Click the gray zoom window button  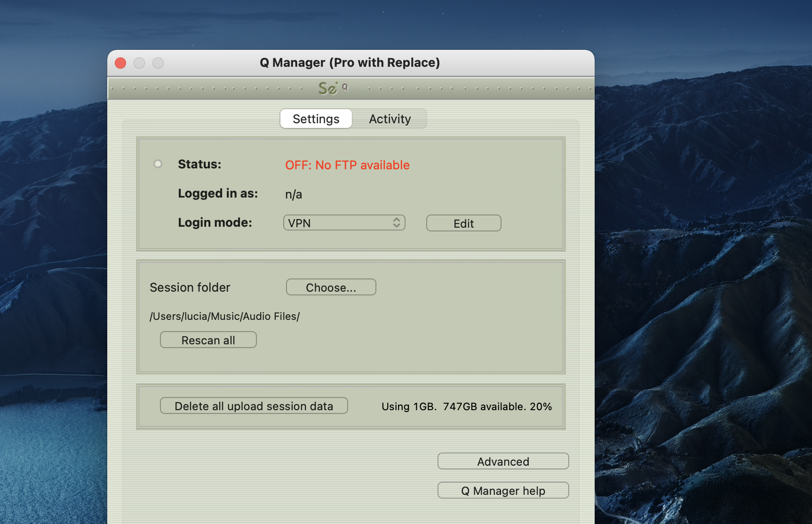point(158,63)
